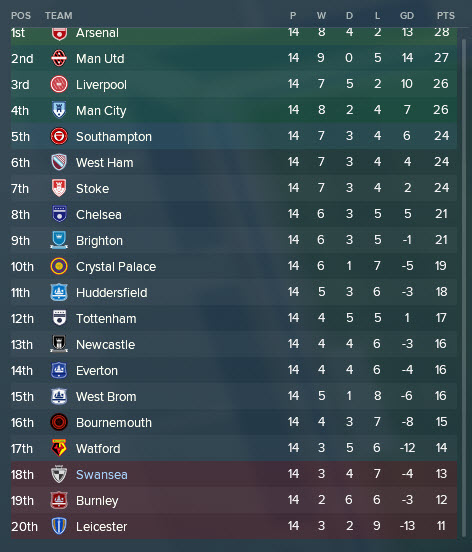Viewport: 472px width, 552px height.
Task: Sort by the POS column header
Action: pos(21,16)
